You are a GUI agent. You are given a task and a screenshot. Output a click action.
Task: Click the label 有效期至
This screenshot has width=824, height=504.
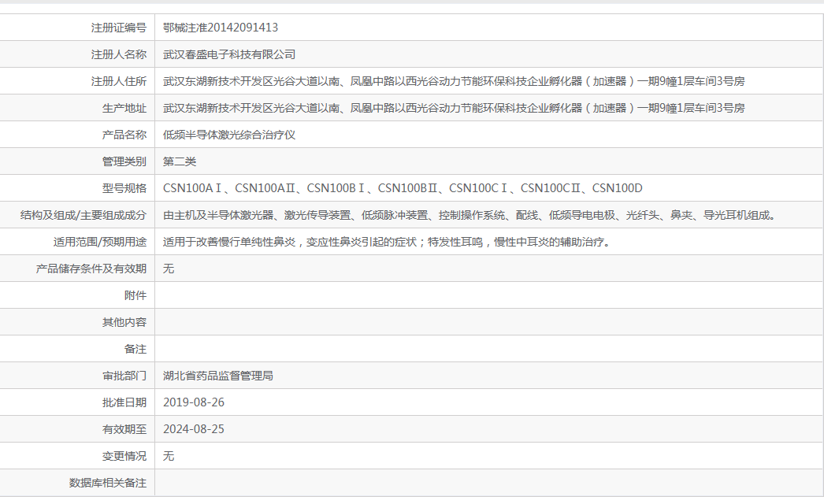tap(124, 430)
